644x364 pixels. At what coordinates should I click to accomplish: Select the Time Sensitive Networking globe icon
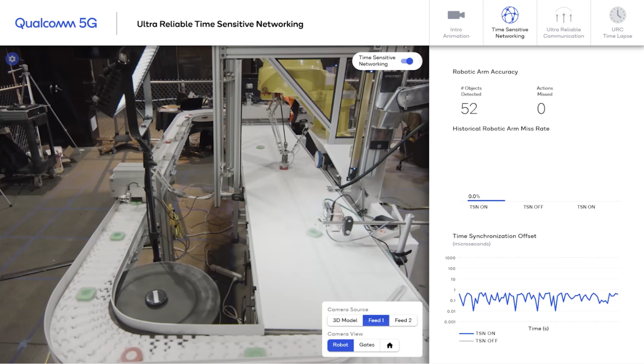pyautogui.click(x=510, y=16)
